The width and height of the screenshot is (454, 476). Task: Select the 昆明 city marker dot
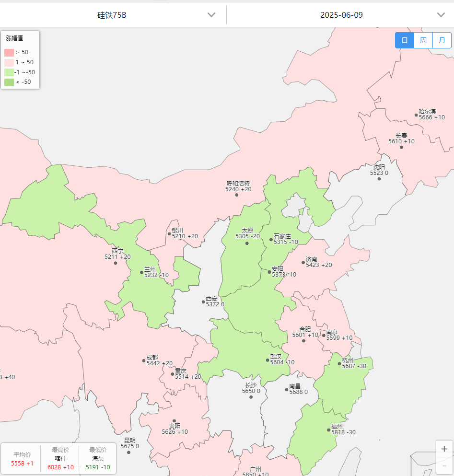click(129, 453)
